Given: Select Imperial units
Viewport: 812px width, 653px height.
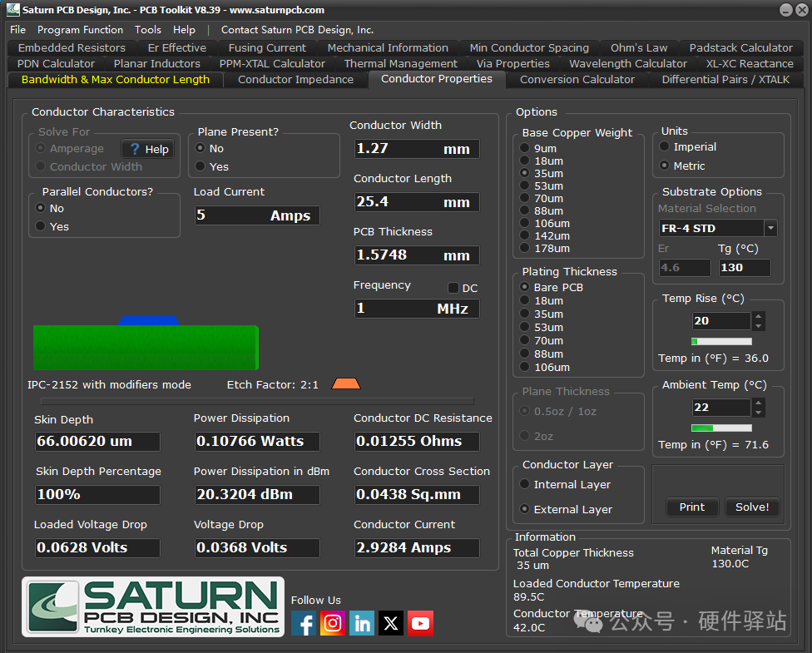Looking at the screenshot, I should pos(665,146).
